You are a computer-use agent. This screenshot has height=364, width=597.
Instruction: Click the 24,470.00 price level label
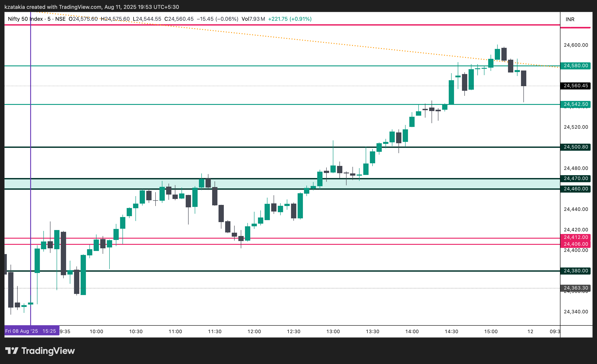(x=575, y=179)
